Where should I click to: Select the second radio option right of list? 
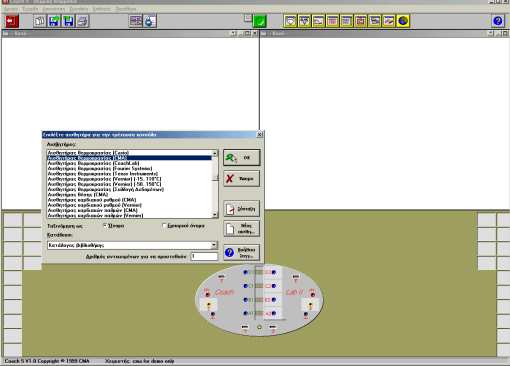tap(164, 226)
